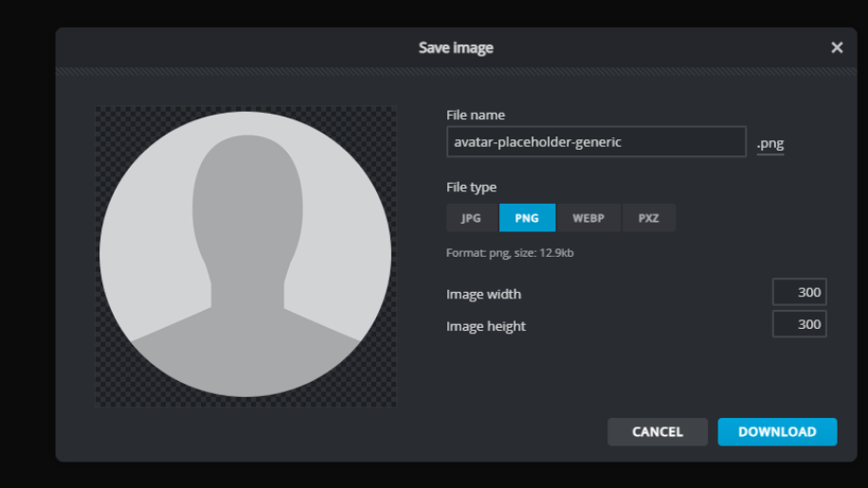Focus the Image height field

click(799, 324)
